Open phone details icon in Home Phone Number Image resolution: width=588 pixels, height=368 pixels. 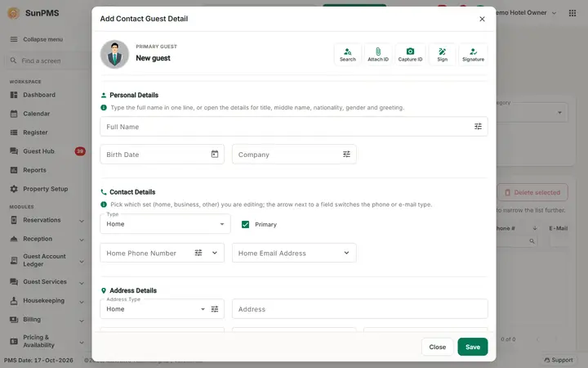(198, 253)
